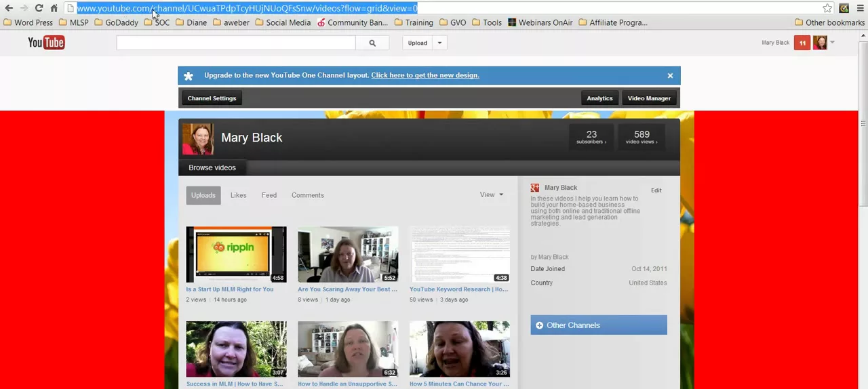Open the Upload dropdown arrow
868x389 pixels.
pos(439,43)
